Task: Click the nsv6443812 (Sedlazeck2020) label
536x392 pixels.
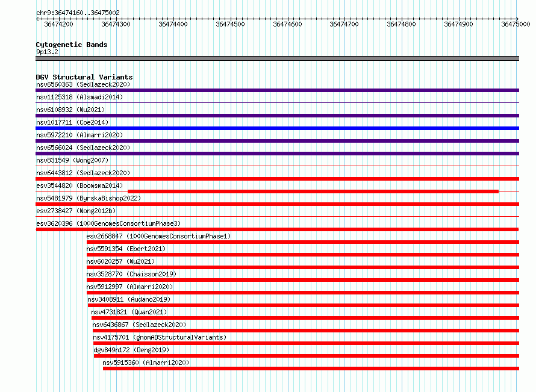Action: (x=83, y=173)
